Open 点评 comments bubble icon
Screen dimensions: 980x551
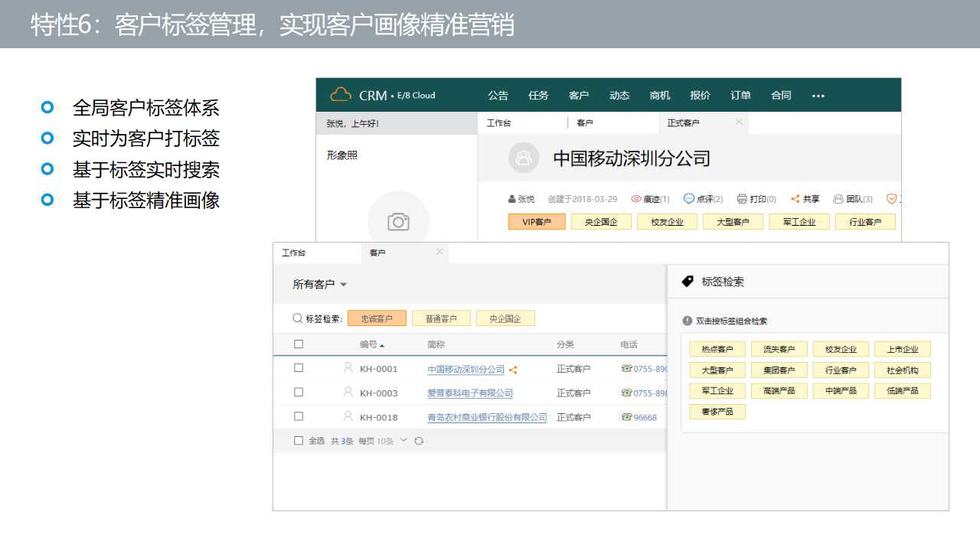point(689,199)
